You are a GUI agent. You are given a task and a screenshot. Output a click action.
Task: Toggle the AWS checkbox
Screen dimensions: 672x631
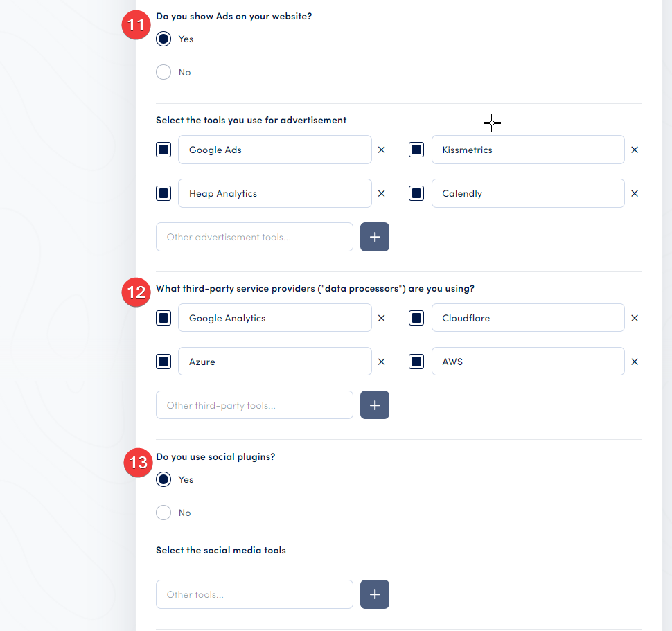(416, 361)
